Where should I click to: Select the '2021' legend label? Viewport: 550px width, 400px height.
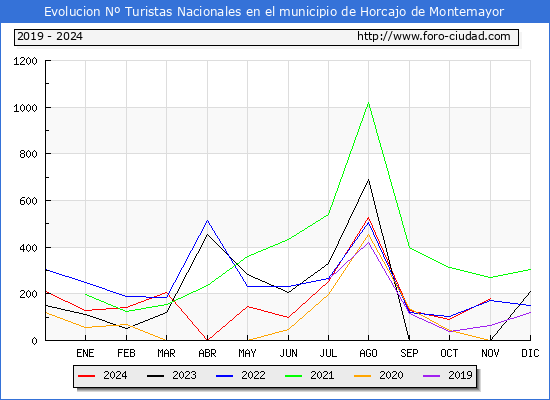tap(322, 375)
